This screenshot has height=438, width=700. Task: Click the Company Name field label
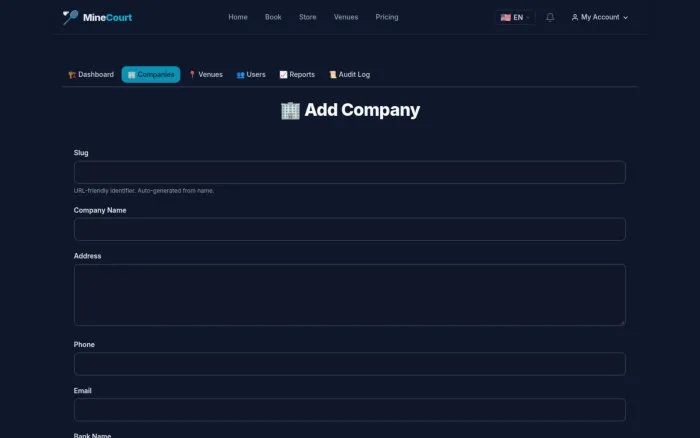[x=100, y=210]
